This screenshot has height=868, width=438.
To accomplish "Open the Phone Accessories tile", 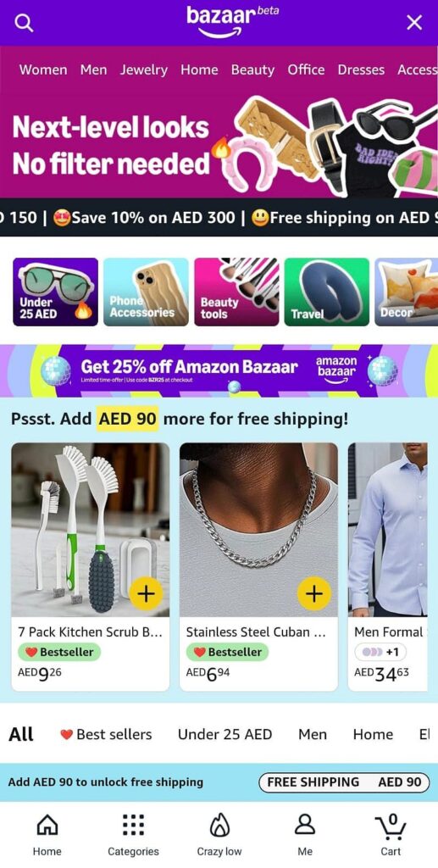I will coord(146,292).
